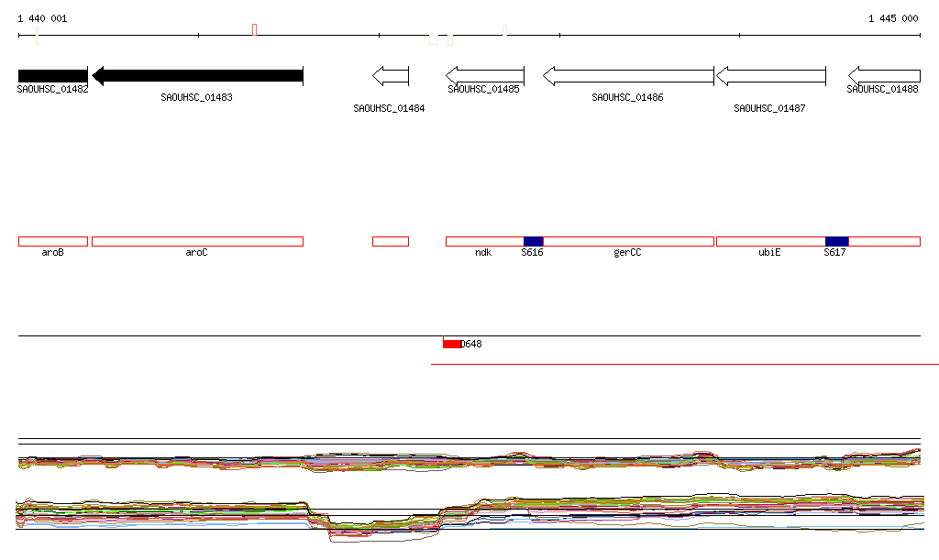Select the SAOUHSC_01484 gene arrow
939x560 pixels.
coord(391,76)
